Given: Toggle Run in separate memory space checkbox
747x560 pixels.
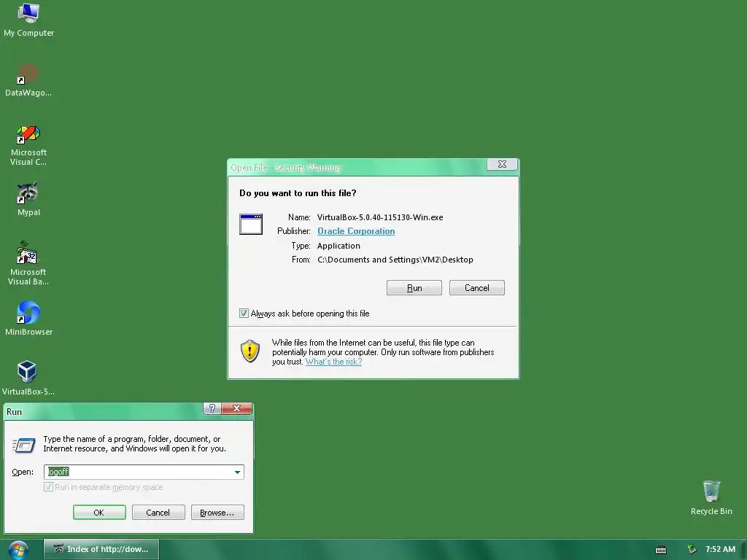Looking at the screenshot, I should point(48,486).
